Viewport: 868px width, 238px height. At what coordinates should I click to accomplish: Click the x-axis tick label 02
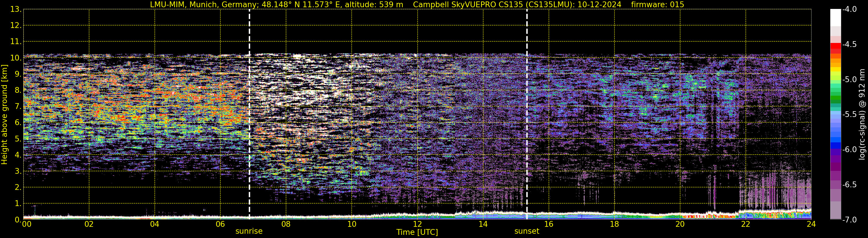[x=89, y=224]
